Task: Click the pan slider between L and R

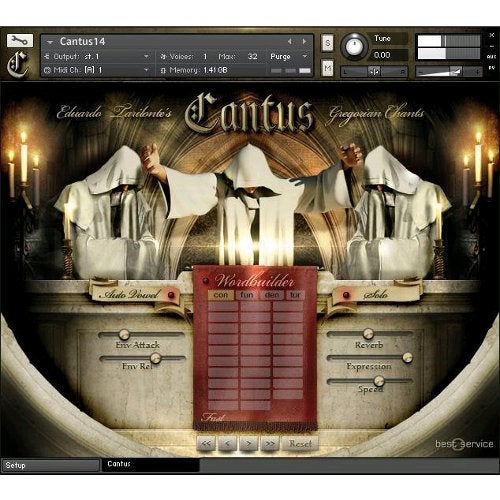Action: pos(374,71)
